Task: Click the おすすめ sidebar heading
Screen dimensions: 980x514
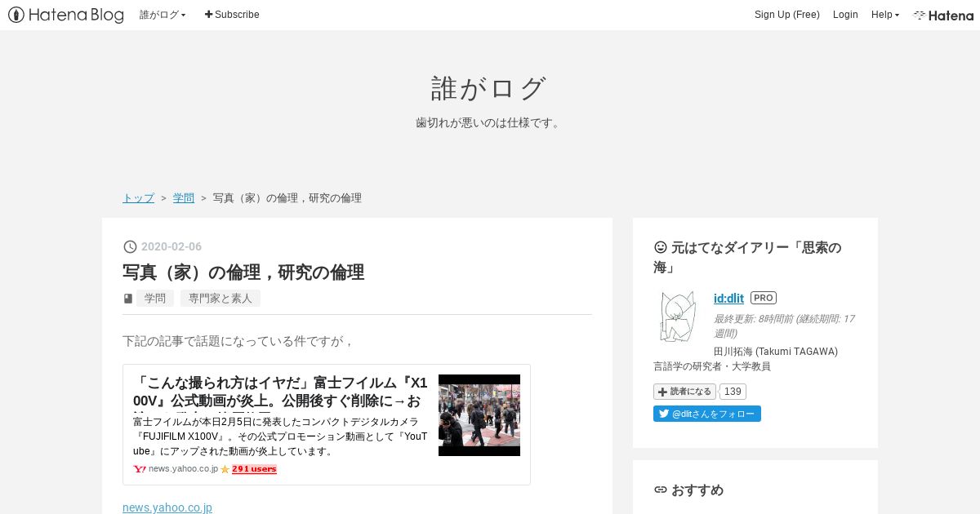Action: pyautogui.click(x=697, y=490)
